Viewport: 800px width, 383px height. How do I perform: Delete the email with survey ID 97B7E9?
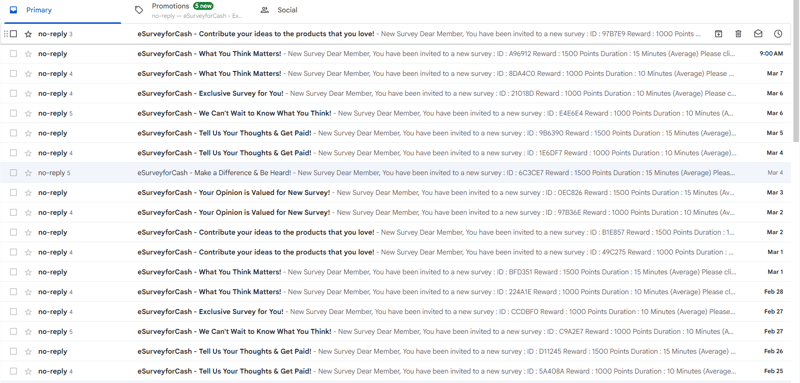pos(738,34)
